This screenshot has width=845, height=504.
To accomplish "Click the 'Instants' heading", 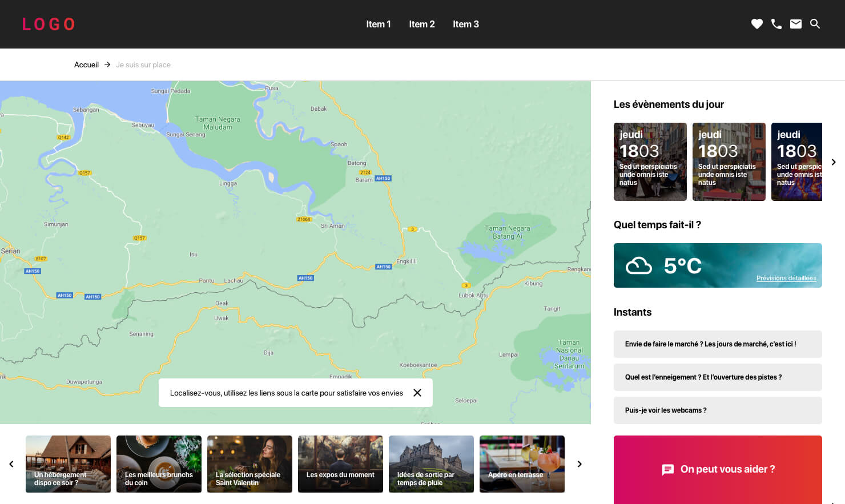I will point(633,312).
